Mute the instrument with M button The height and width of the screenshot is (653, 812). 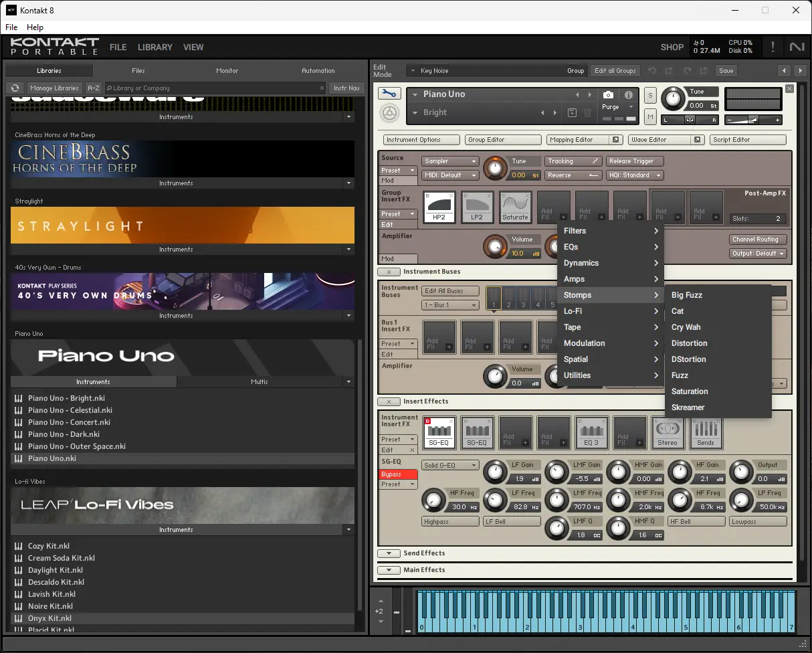650,117
